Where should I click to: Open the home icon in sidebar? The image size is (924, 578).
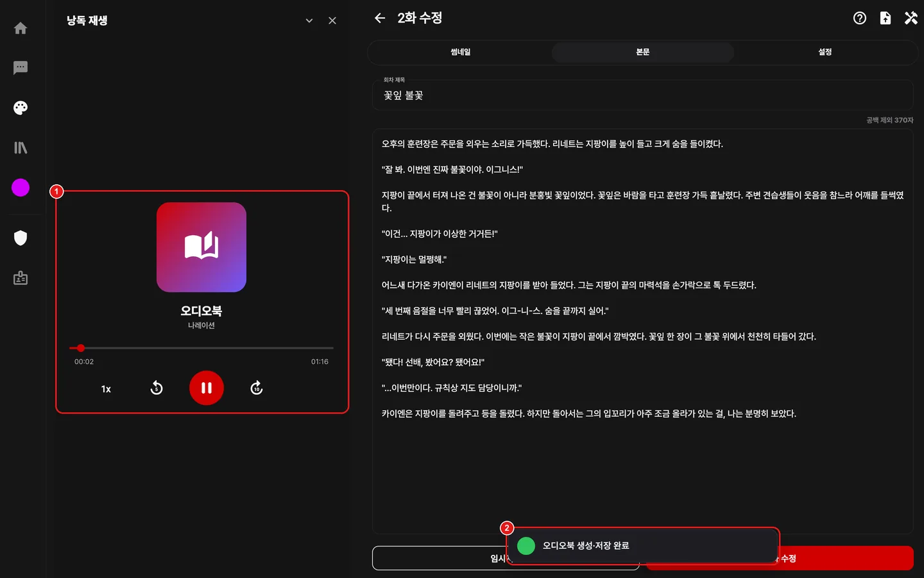(x=21, y=28)
